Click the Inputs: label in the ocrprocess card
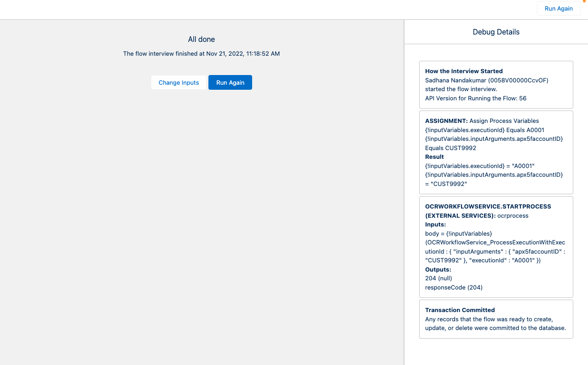The width and height of the screenshot is (588, 365). click(x=435, y=225)
